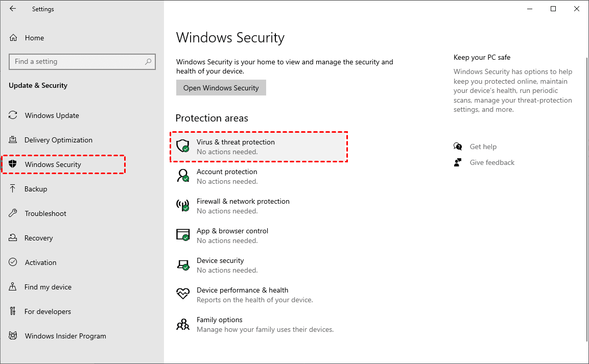589x364 pixels.
Task: Click the App & browser control icon
Action: tap(182, 235)
